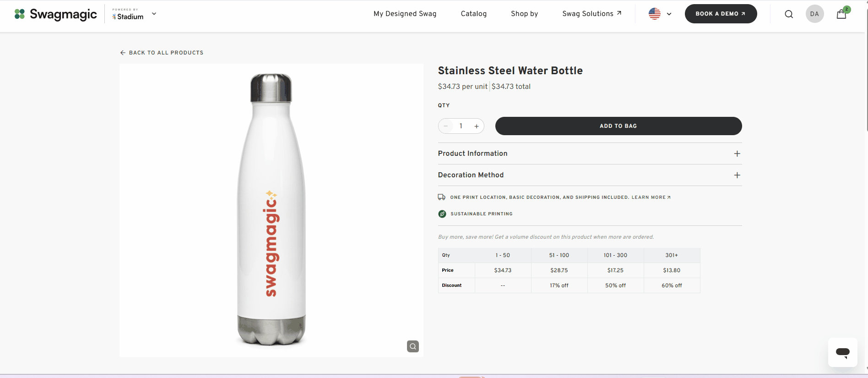Viewport: 868px width, 378px height.
Task: Go to My Designed Swag
Action: [x=405, y=14]
